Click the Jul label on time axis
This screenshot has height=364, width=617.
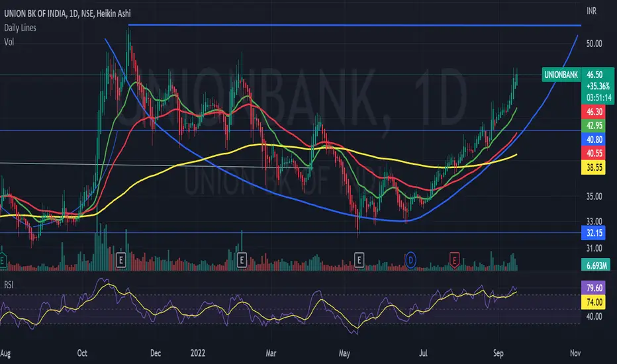click(424, 353)
